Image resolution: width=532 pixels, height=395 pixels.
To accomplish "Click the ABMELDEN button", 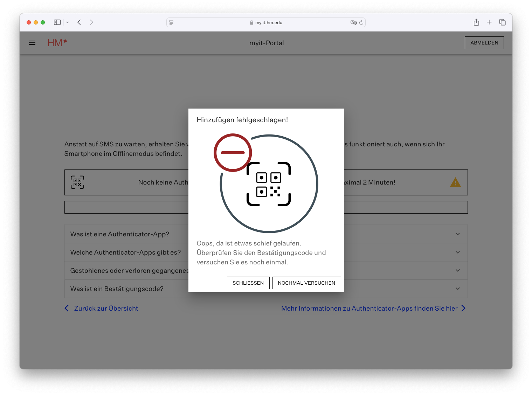I will 484,43.
